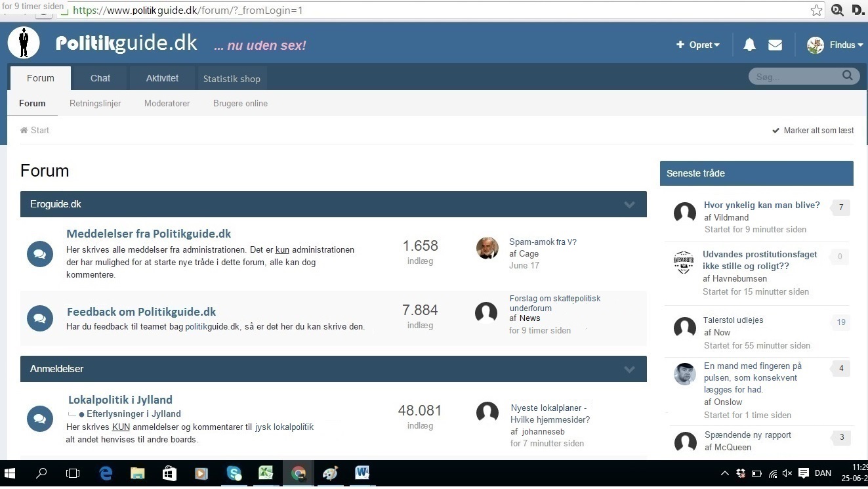Viewport: 868px width, 489px height.
Task: Collapse the Eroguide.dk category
Action: tap(629, 204)
